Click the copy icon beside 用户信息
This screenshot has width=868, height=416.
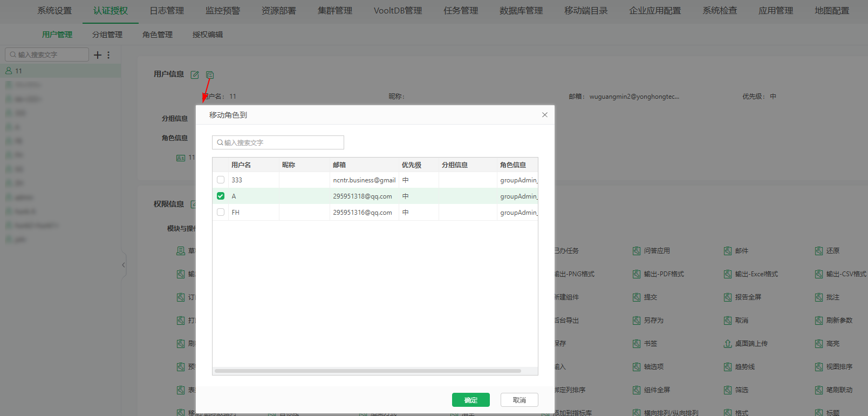(210, 75)
